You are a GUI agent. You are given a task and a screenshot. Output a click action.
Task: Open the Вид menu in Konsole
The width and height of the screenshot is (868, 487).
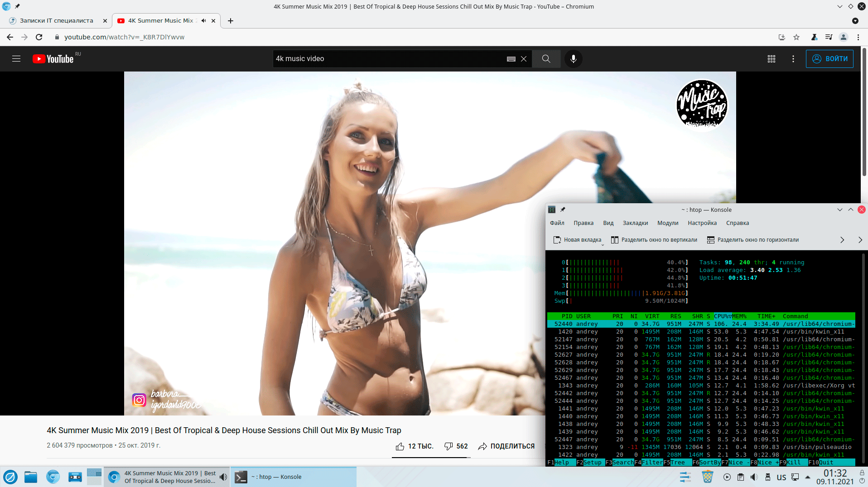point(608,223)
